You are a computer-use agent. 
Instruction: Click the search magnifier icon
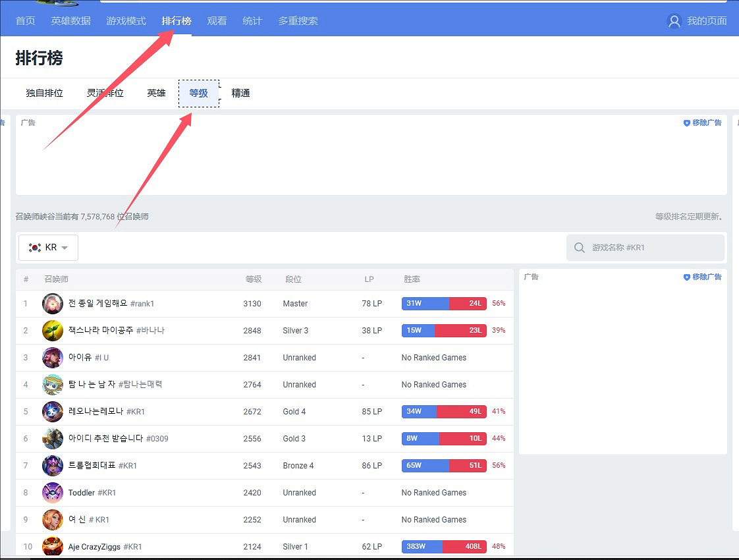(x=580, y=248)
